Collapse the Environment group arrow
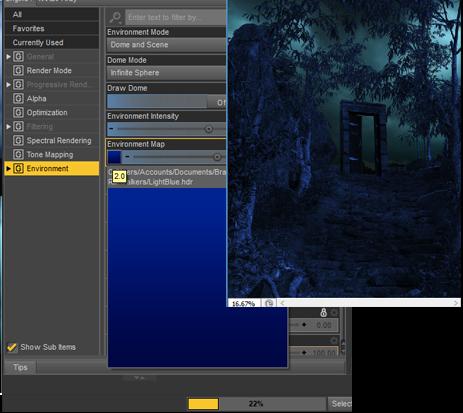 9,169
